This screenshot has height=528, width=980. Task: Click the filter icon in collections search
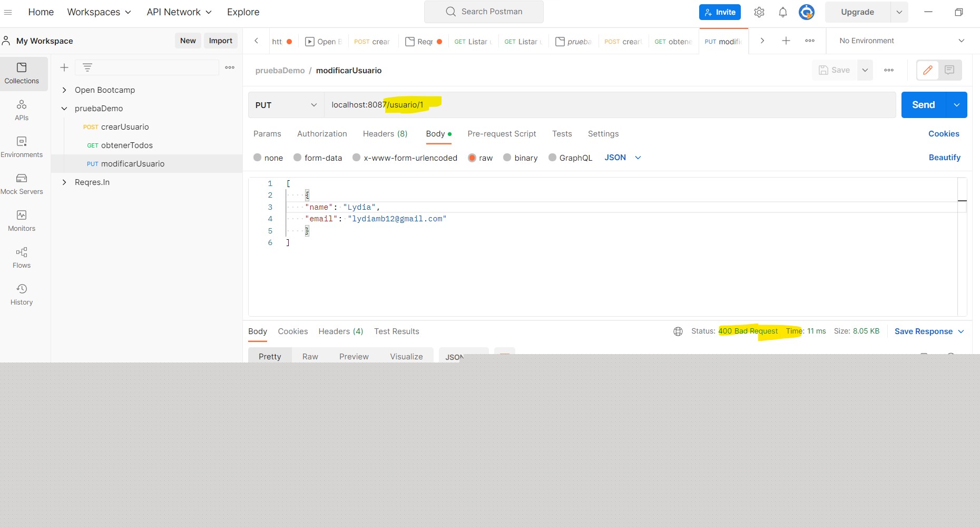tap(87, 67)
